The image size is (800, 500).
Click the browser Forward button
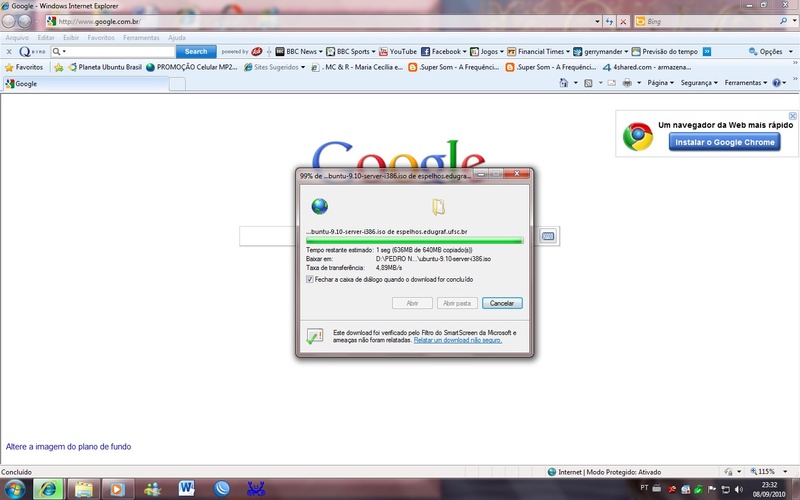tap(24, 21)
